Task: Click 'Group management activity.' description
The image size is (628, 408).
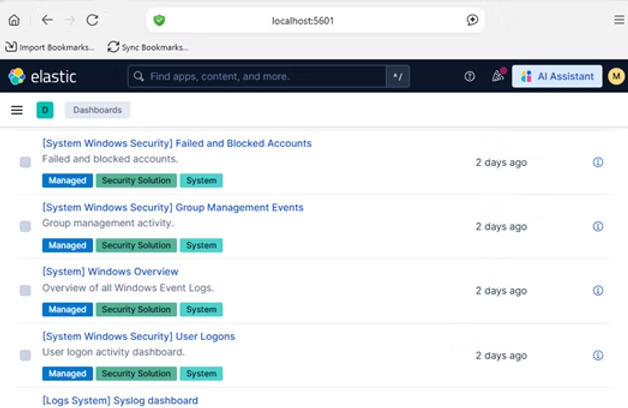Action: coord(108,223)
